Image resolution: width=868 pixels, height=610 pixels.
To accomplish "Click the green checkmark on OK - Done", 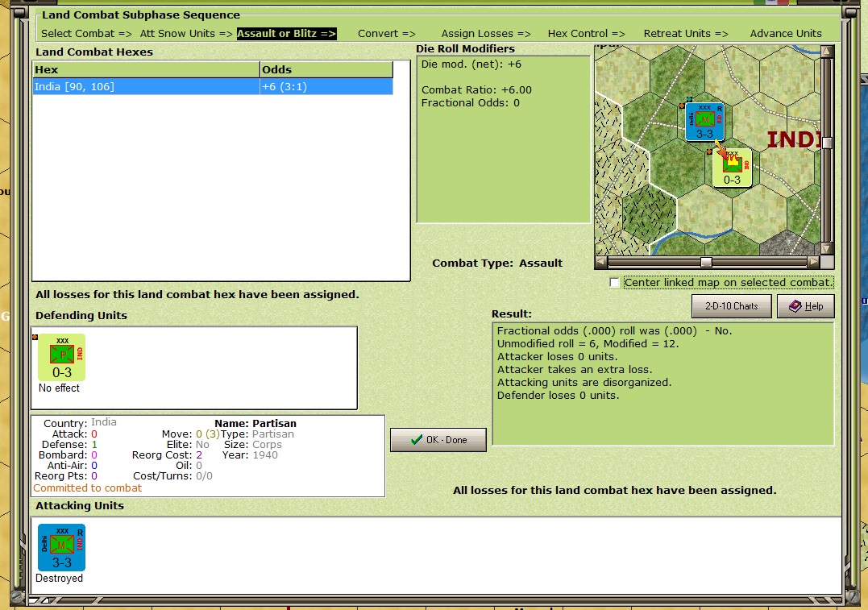I will (x=417, y=440).
